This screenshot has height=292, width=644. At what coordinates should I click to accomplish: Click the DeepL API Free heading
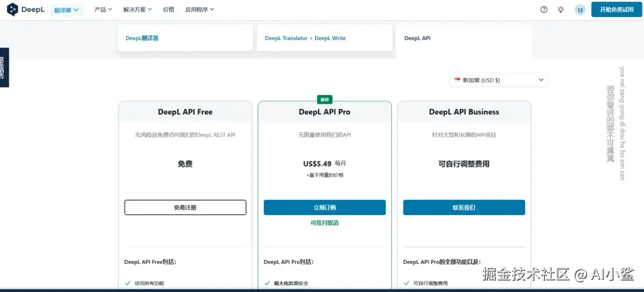point(185,112)
